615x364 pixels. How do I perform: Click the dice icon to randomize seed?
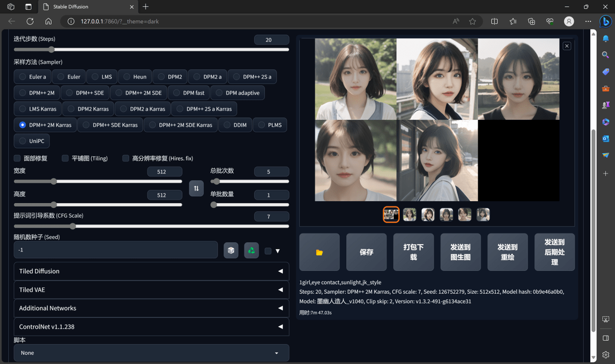click(x=231, y=250)
